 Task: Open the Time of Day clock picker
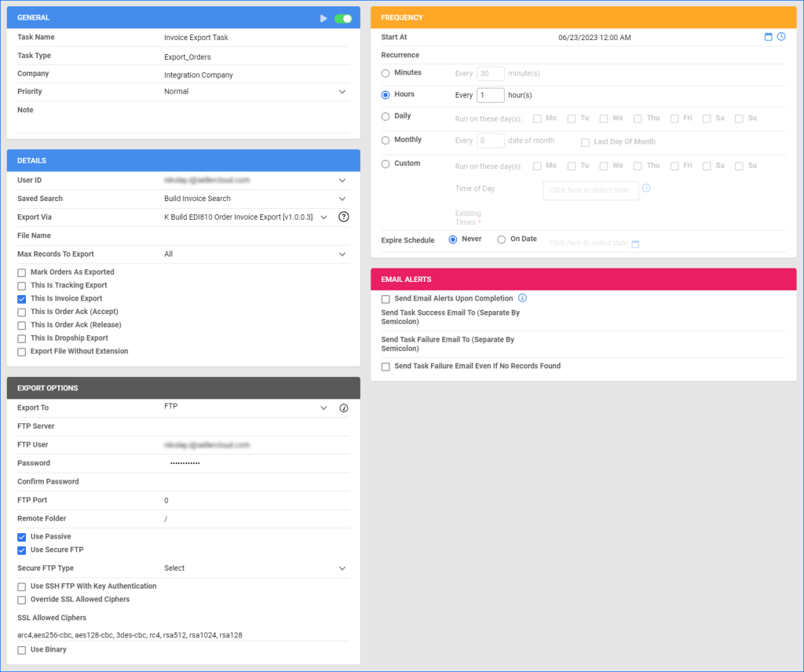pos(645,188)
